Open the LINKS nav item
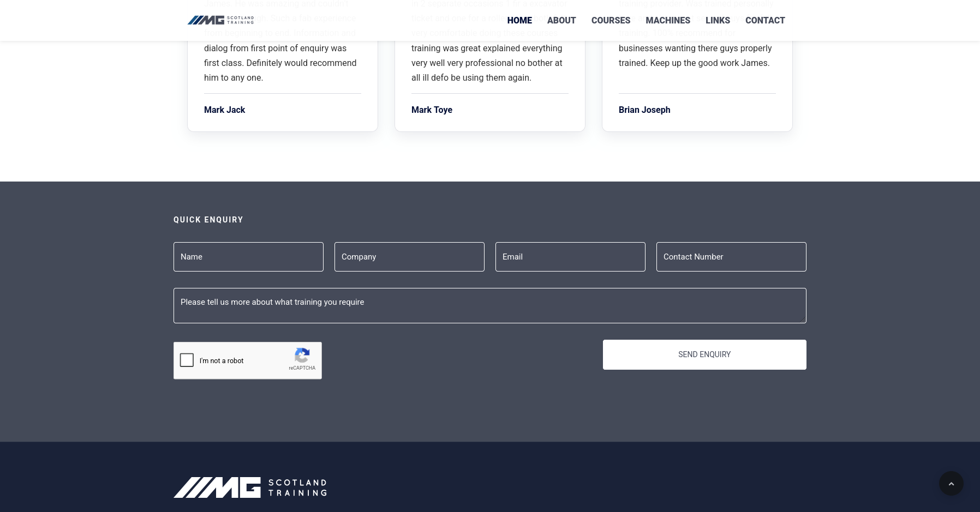 (x=717, y=20)
